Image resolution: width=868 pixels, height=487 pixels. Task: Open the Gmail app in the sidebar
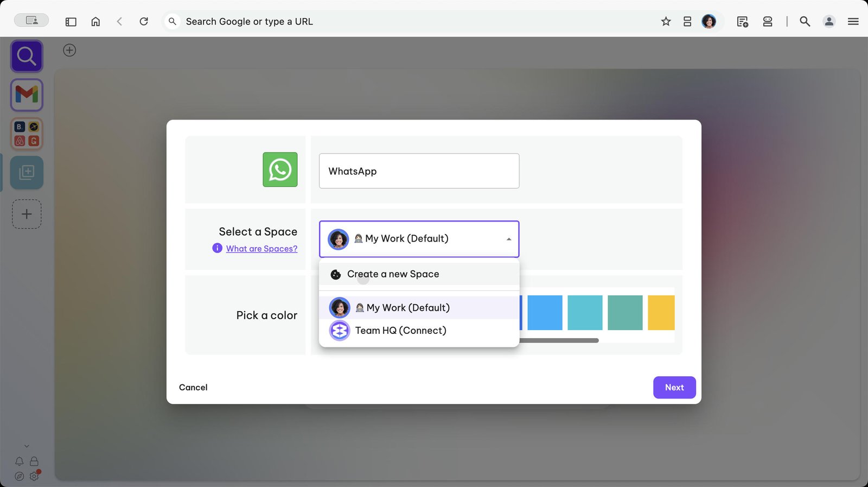point(27,95)
